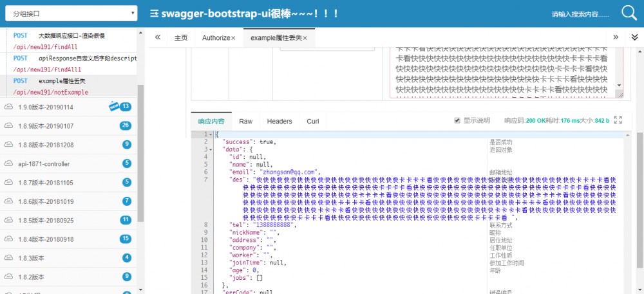Image resolution: width=644 pixels, height=294 pixels.
Task: Close the example属性丢失 tab
Action: tap(305, 38)
